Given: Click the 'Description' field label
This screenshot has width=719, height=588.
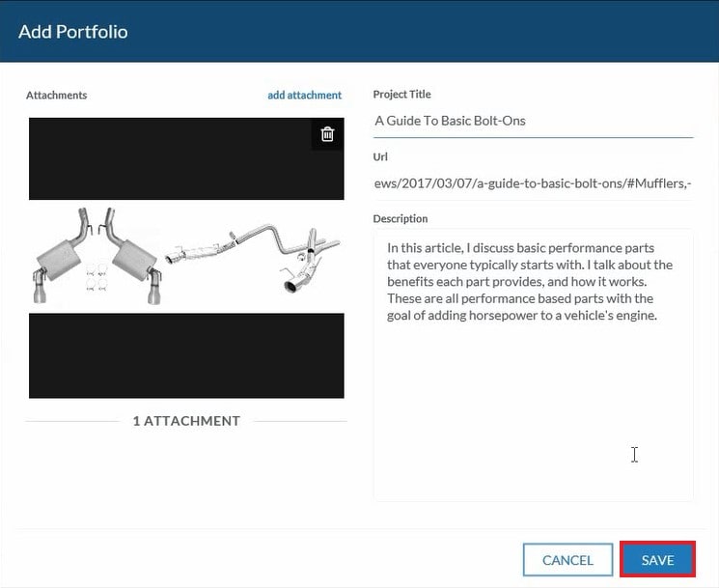Looking at the screenshot, I should tap(401, 218).
